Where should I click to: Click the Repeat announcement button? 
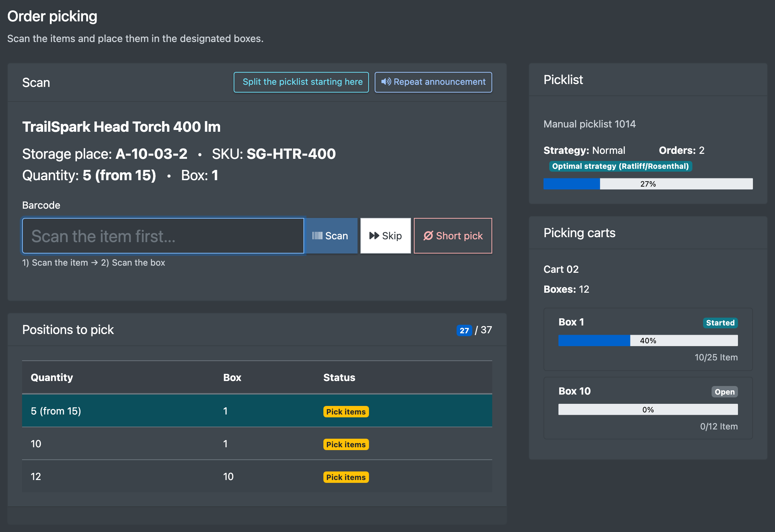coord(433,82)
